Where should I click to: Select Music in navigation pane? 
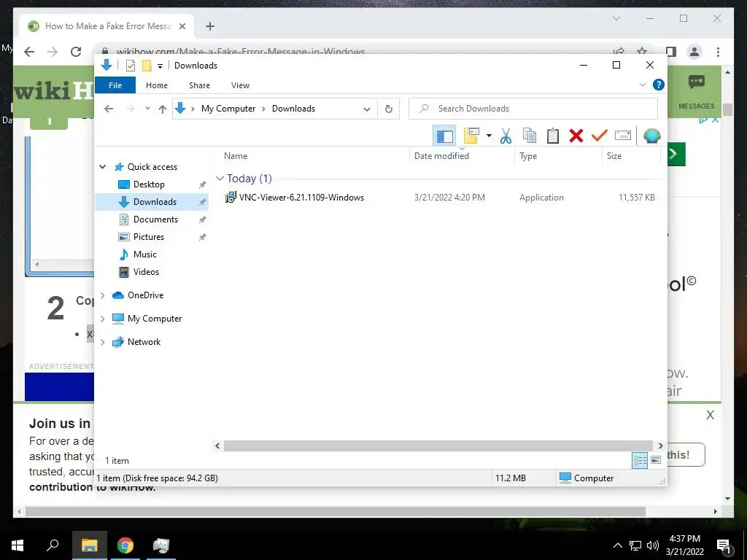pos(145,254)
